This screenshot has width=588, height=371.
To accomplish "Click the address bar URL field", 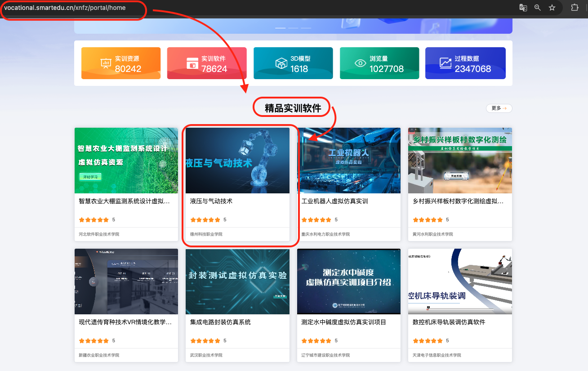I will click(x=72, y=8).
